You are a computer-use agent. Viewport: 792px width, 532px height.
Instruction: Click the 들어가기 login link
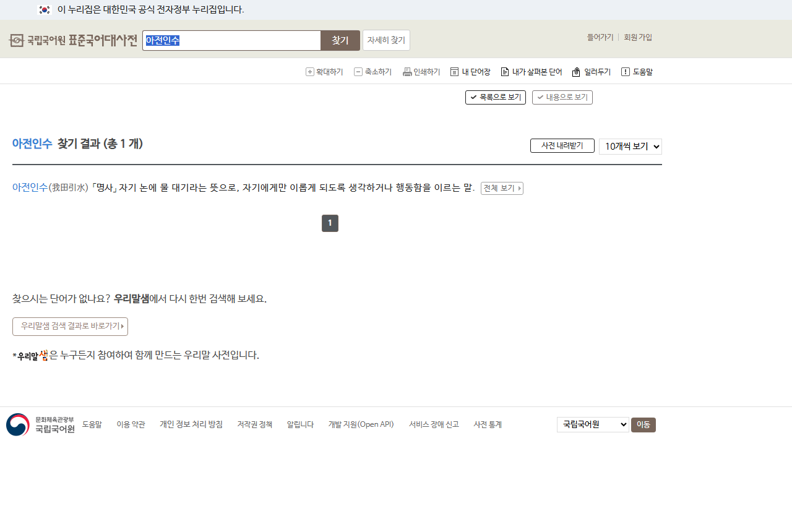click(600, 37)
